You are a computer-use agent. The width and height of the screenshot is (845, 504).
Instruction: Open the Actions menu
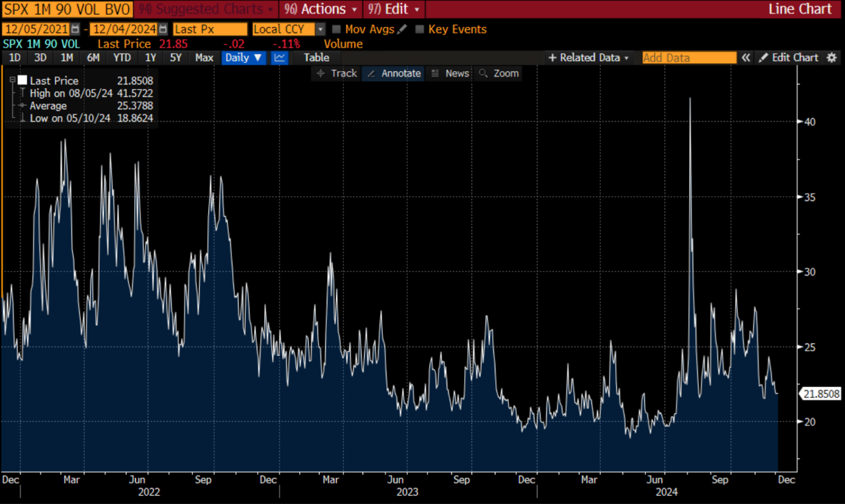[x=321, y=9]
